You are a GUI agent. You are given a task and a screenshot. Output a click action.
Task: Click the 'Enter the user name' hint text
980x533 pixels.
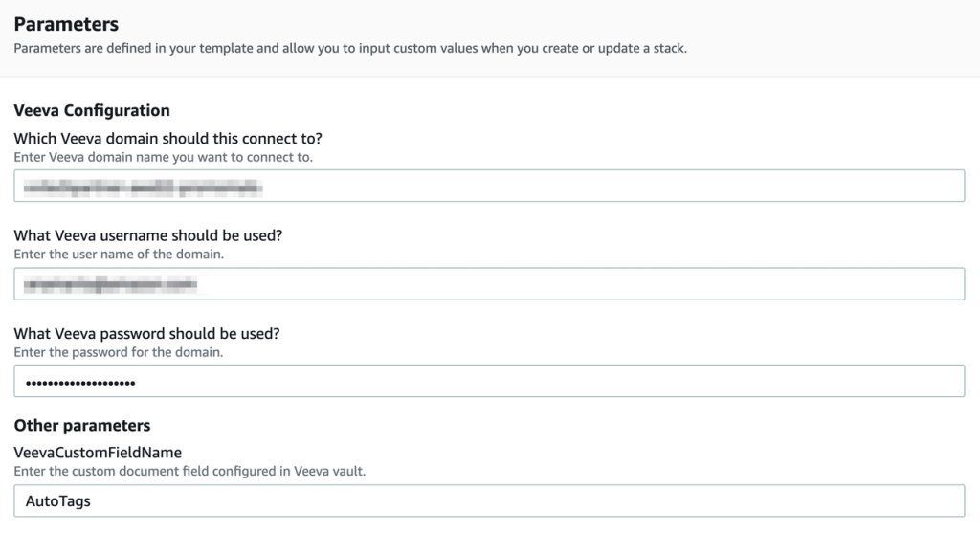click(x=119, y=255)
